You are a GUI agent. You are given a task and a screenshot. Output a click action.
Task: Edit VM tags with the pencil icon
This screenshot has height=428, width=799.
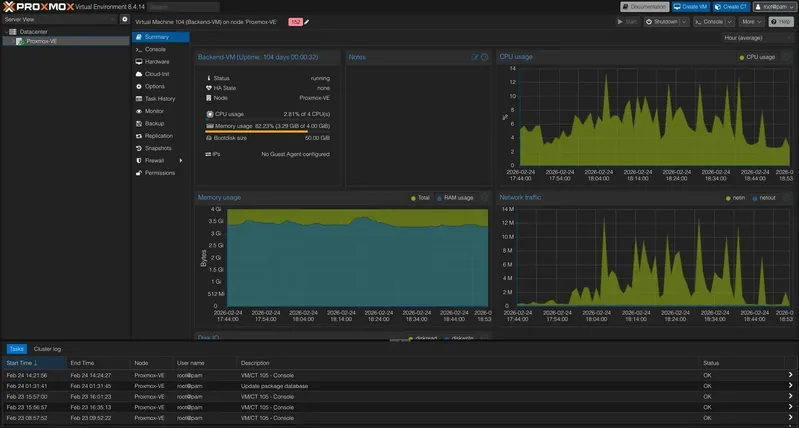point(307,22)
